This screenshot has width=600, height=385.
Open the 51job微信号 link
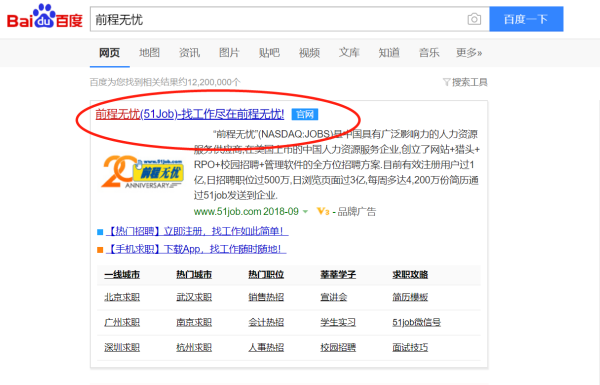click(416, 322)
